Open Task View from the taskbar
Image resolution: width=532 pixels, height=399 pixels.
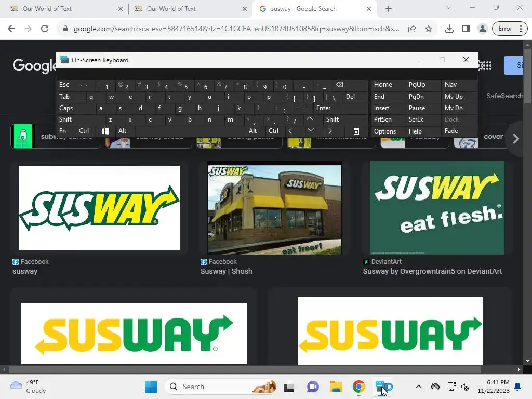[289, 387]
